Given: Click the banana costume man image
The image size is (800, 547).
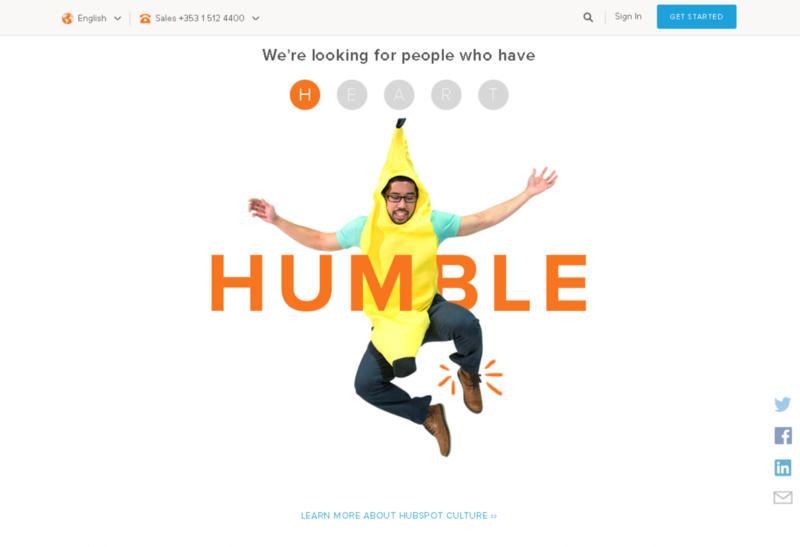Looking at the screenshot, I should pos(403,287).
